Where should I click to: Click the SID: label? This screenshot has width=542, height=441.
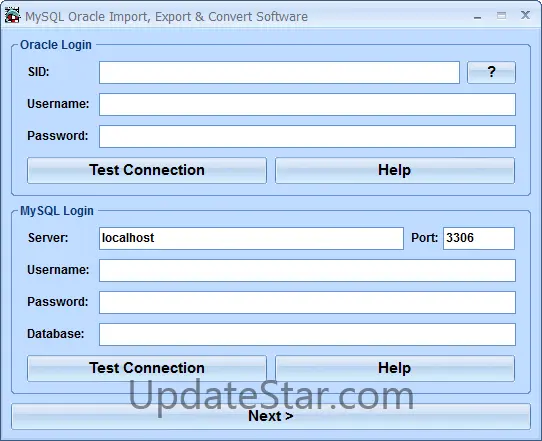pos(39,72)
